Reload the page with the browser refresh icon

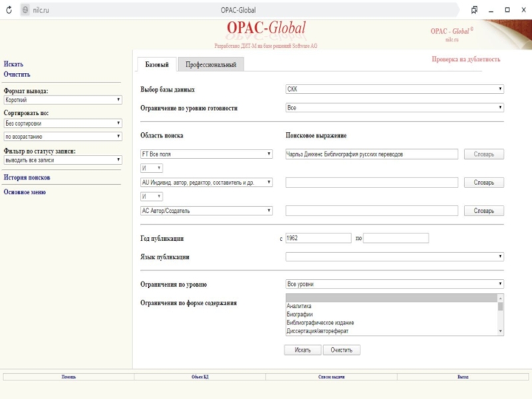point(9,10)
